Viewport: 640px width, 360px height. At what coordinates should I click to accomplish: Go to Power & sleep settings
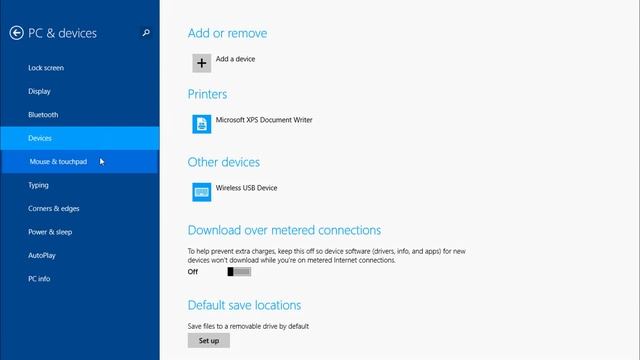(x=80, y=232)
